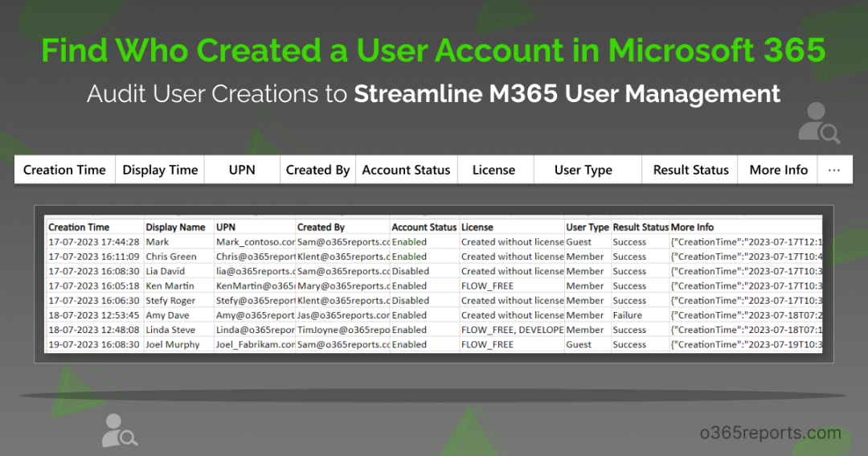Click the License column header in the table
Image resolution: width=868 pixels, height=456 pixels.
(477, 227)
